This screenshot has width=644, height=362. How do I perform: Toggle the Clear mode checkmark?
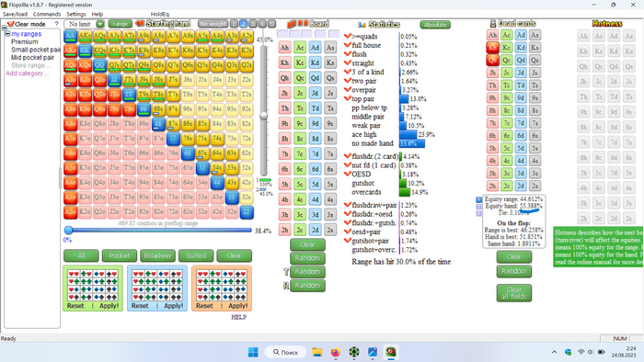tap(11, 24)
